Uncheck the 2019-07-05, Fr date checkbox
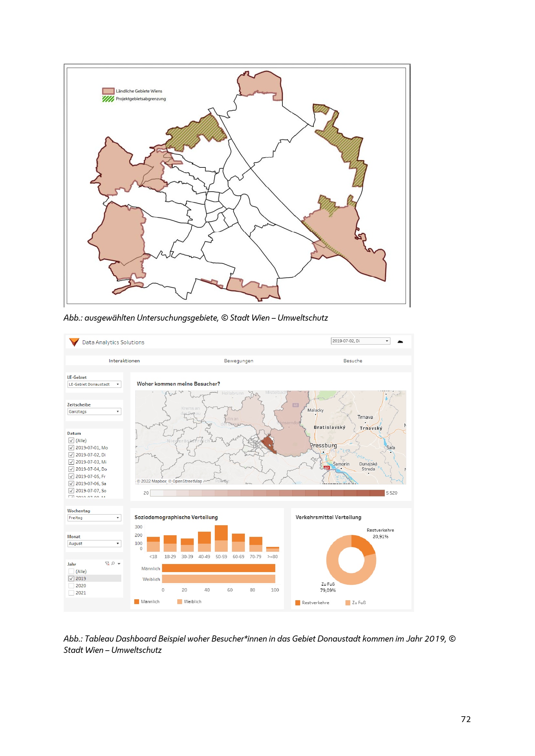 coord(71,476)
